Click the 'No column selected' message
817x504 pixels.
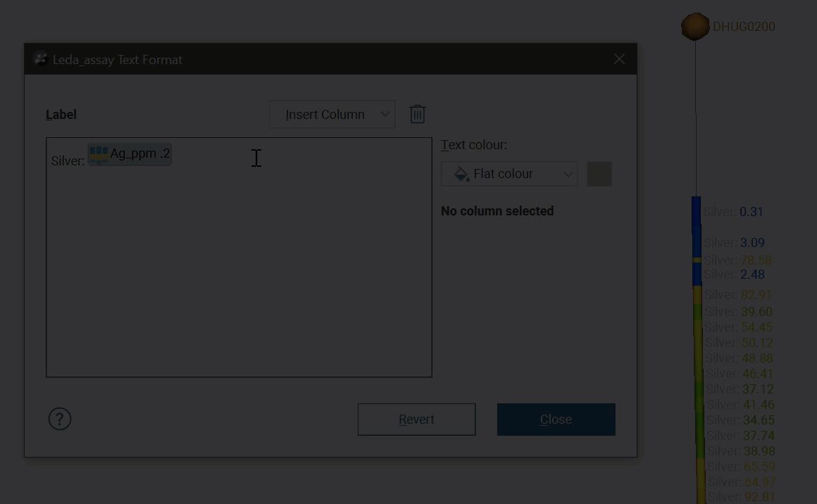point(497,211)
